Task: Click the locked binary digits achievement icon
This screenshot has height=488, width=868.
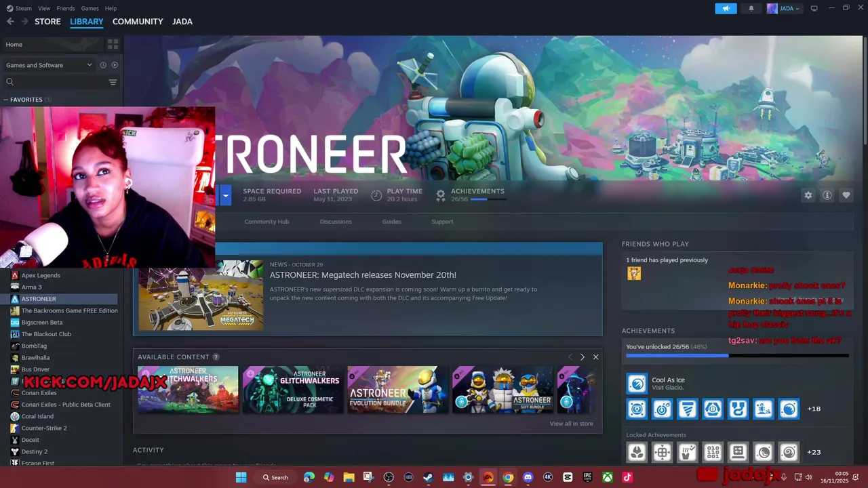Action: (x=713, y=451)
